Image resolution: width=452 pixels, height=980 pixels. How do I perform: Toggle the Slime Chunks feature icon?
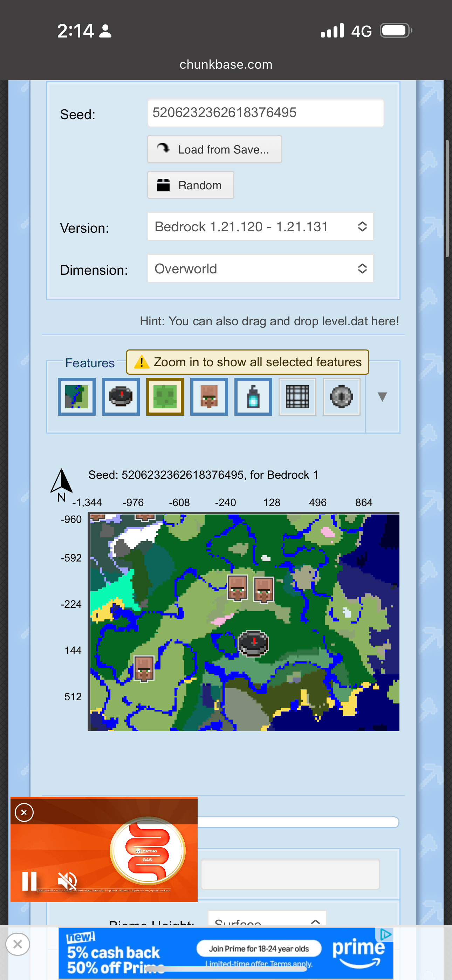(x=165, y=396)
